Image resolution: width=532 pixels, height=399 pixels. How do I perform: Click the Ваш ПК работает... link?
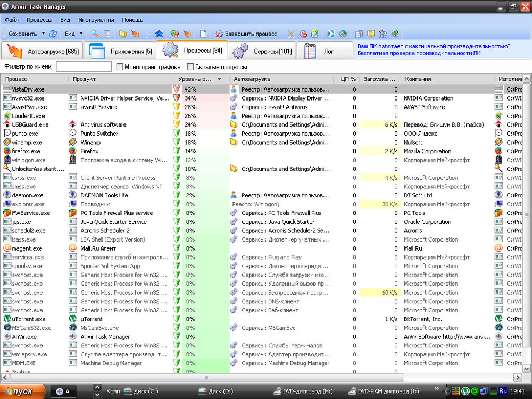(x=434, y=46)
